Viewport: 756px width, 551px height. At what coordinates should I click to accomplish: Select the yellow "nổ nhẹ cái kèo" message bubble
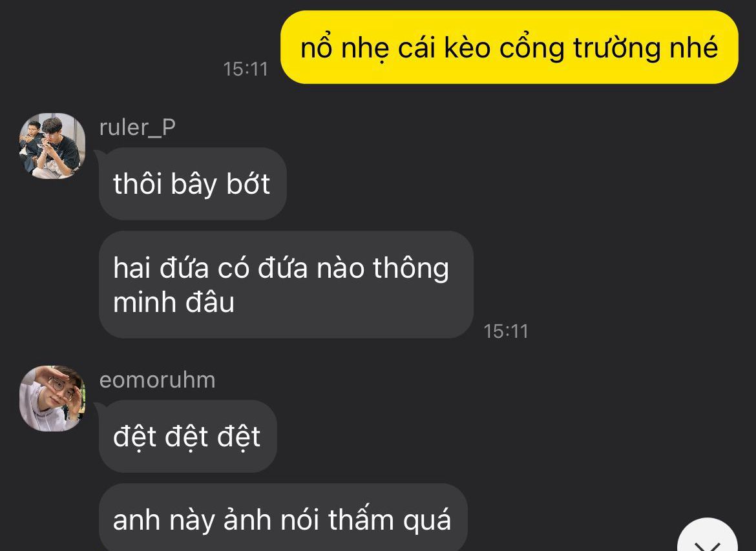[x=509, y=47]
